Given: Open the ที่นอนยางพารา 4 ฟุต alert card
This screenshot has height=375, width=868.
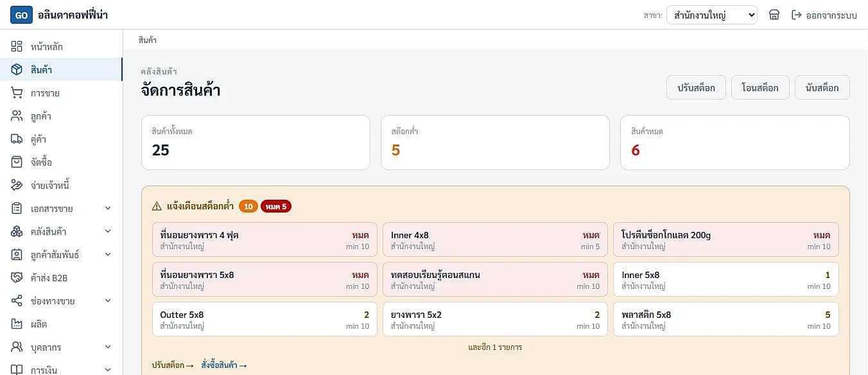Looking at the screenshot, I should [265, 240].
